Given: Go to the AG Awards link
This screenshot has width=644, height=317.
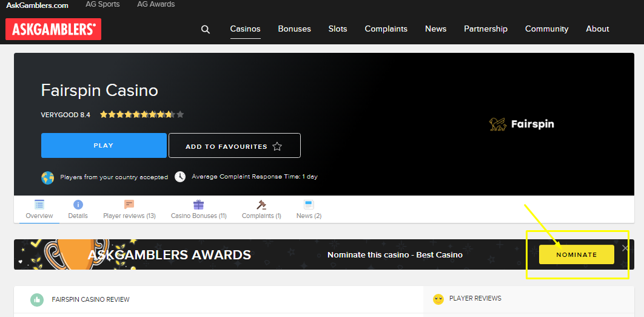Looking at the screenshot, I should pyautogui.click(x=156, y=4).
